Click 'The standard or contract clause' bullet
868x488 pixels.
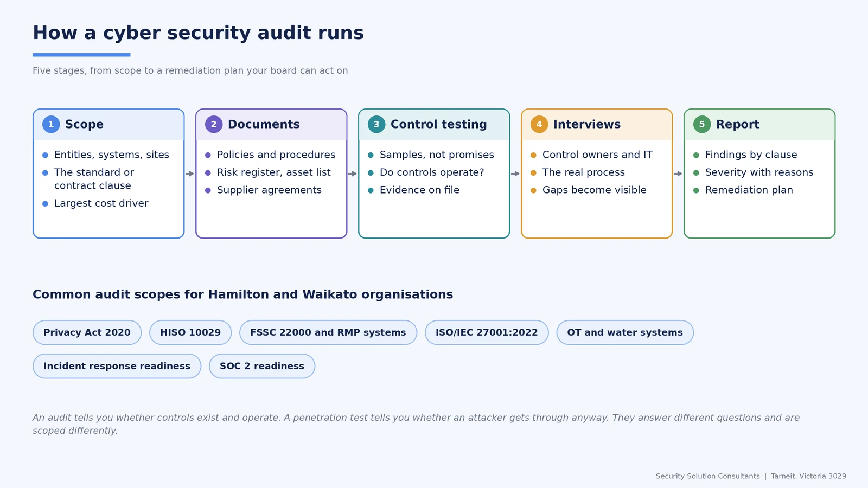point(94,179)
